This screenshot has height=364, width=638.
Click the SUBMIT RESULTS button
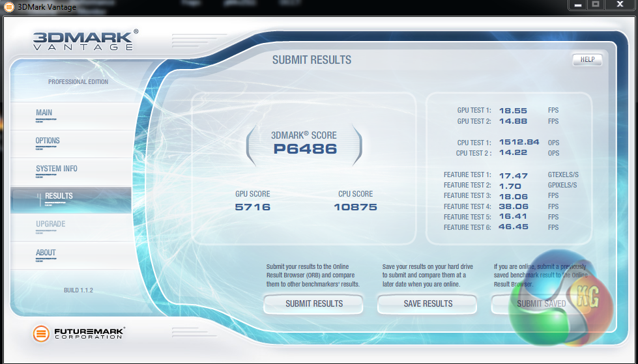click(x=313, y=304)
